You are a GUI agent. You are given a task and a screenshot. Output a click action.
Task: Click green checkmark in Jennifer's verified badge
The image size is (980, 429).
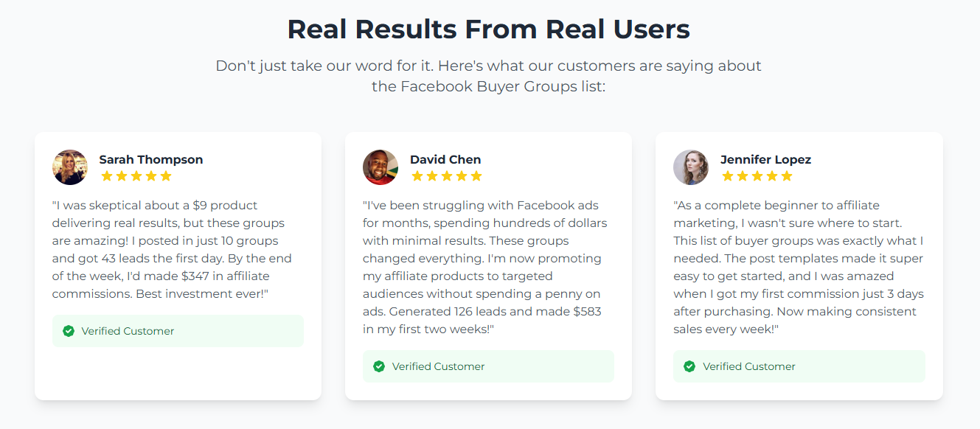[689, 366]
